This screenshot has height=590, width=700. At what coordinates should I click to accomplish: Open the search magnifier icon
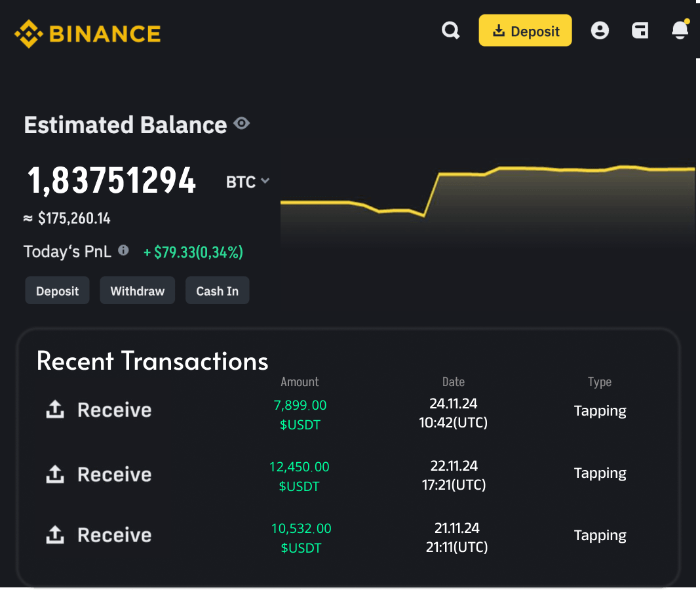[450, 30]
